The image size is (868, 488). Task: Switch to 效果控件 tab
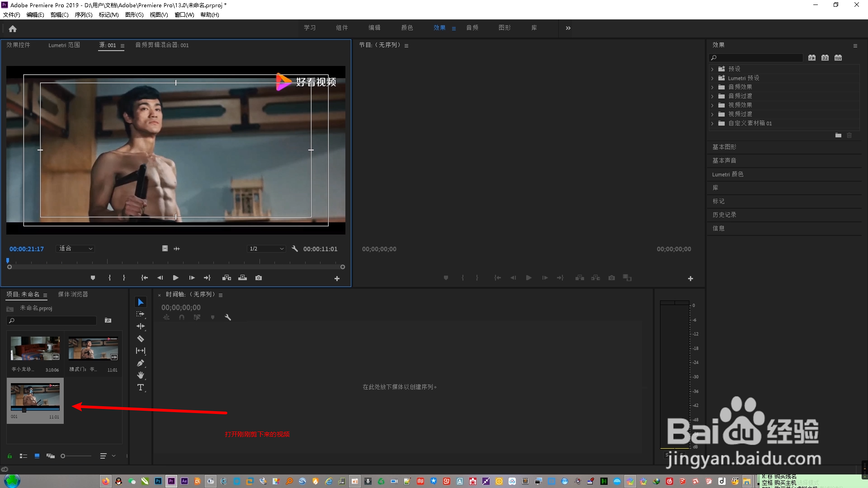(18, 45)
